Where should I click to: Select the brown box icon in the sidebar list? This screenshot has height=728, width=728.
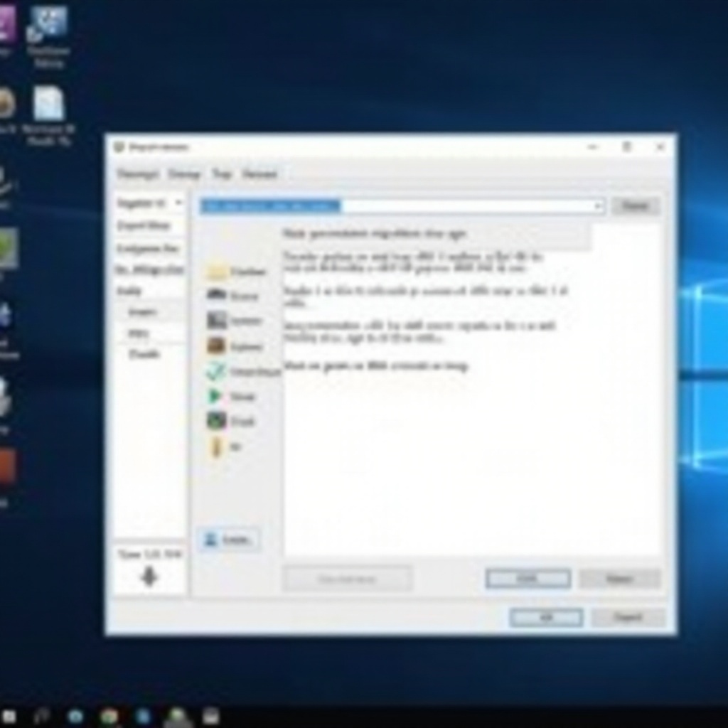pyautogui.click(x=216, y=346)
